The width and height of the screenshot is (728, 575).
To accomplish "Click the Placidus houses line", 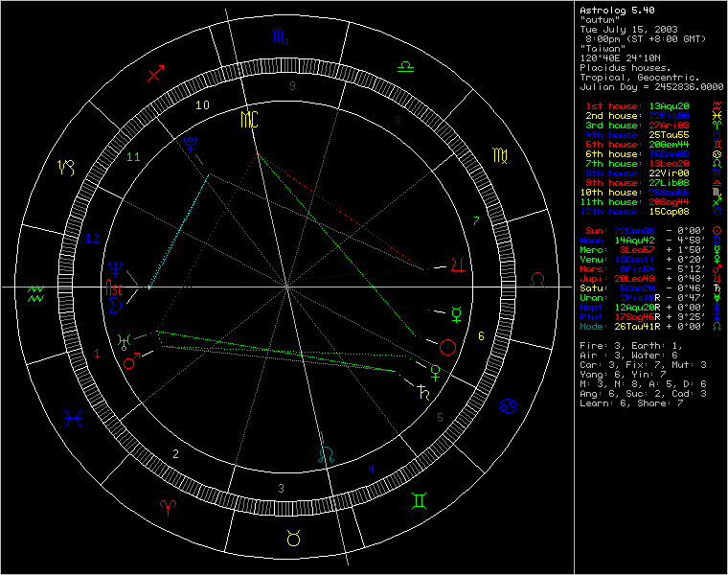I will coord(625,68).
